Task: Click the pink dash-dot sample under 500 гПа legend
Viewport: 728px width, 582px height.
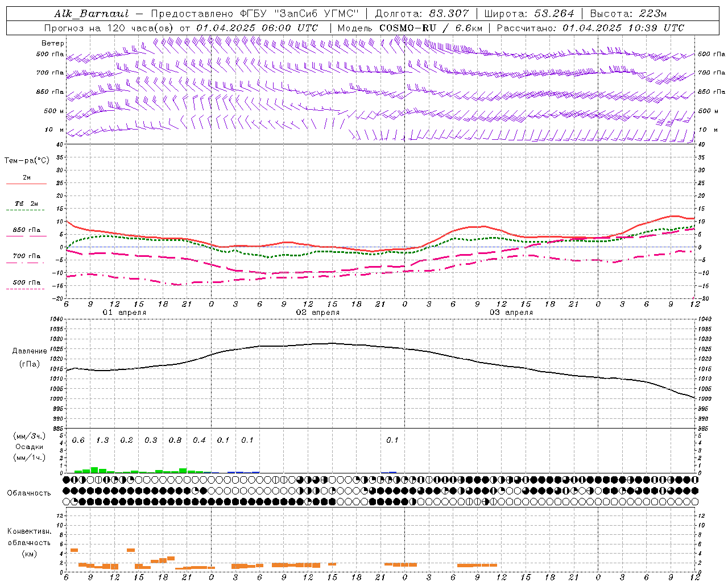Action: (x=25, y=289)
